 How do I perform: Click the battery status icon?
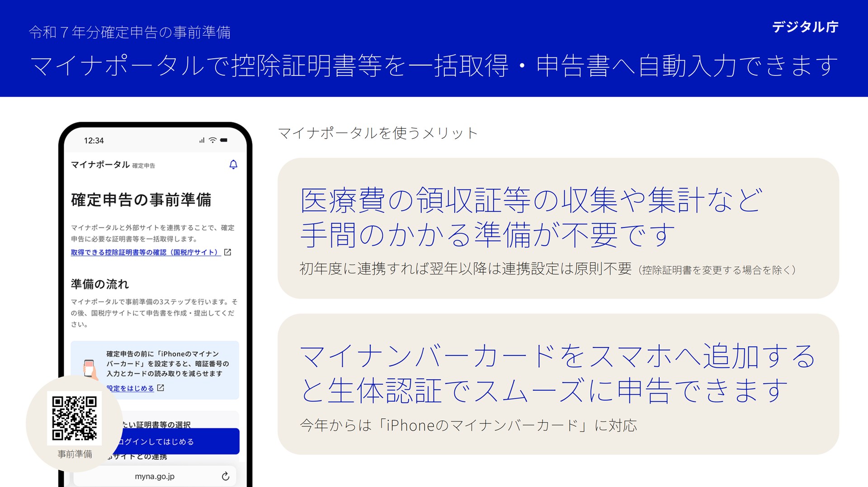click(224, 140)
